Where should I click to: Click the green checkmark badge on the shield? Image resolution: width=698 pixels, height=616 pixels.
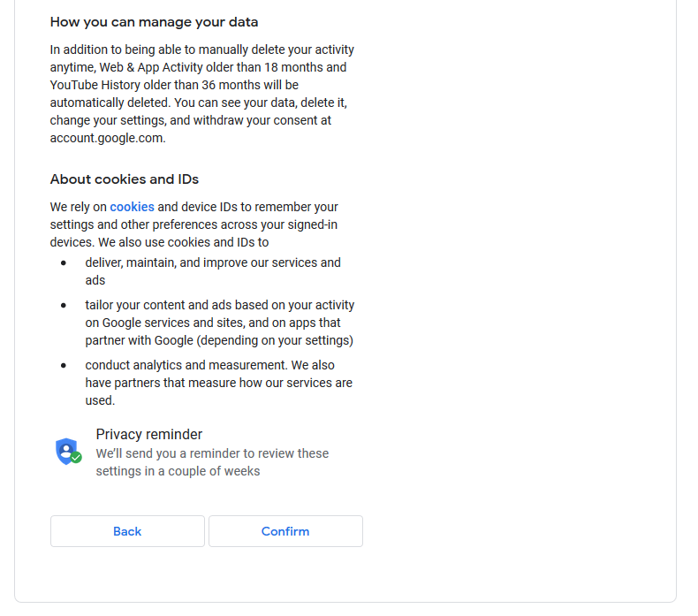[x=76, y=458]
